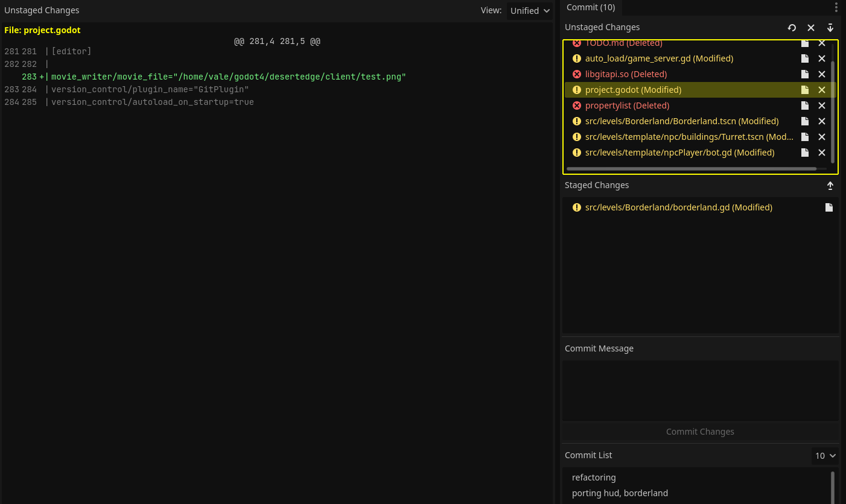
Task: Click into the Commit Message field
Action: coord(701,391)
